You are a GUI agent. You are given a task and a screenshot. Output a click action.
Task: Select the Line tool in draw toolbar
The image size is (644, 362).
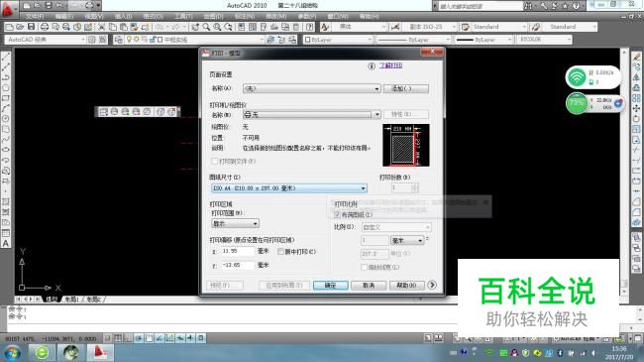pyautogui.click(x=6, y=57)
